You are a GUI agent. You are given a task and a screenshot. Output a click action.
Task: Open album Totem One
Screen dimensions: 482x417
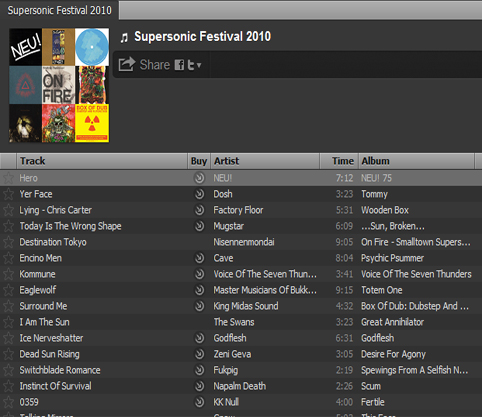(x=382, y=290)
